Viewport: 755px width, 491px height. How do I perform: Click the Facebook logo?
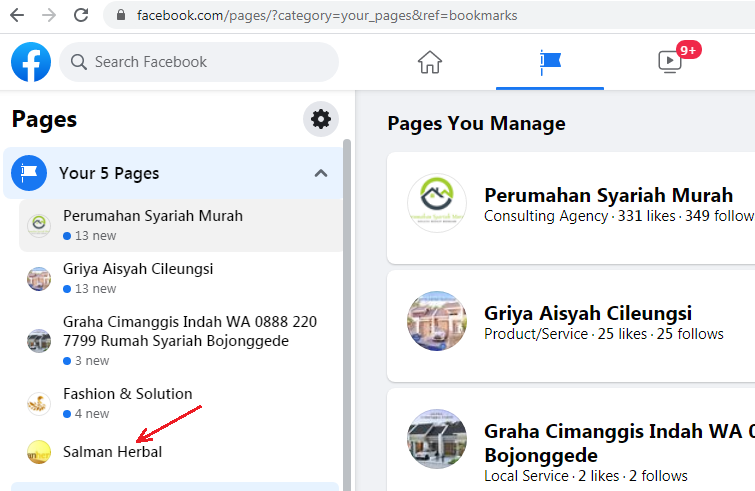tap(31, 62)
